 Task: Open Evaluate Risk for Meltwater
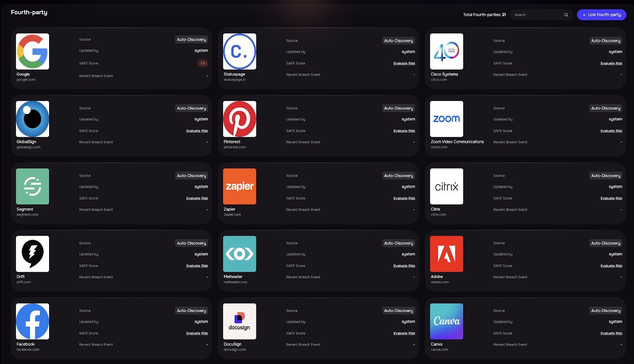(404, 266)
